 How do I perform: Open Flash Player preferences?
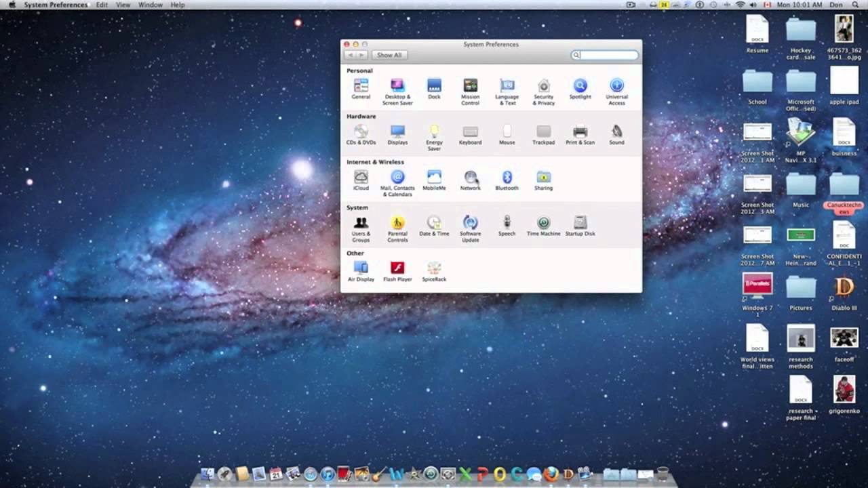point(397,271)
